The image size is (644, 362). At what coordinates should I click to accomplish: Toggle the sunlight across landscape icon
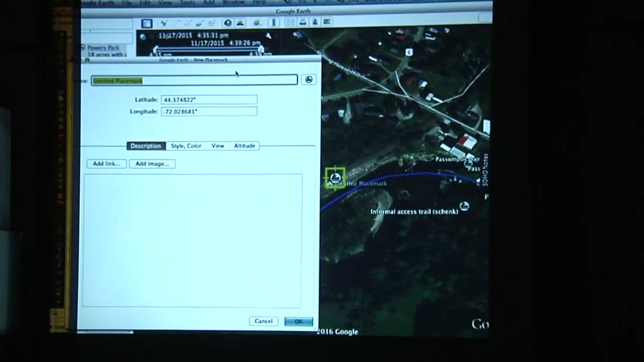[x=240, y=23]
